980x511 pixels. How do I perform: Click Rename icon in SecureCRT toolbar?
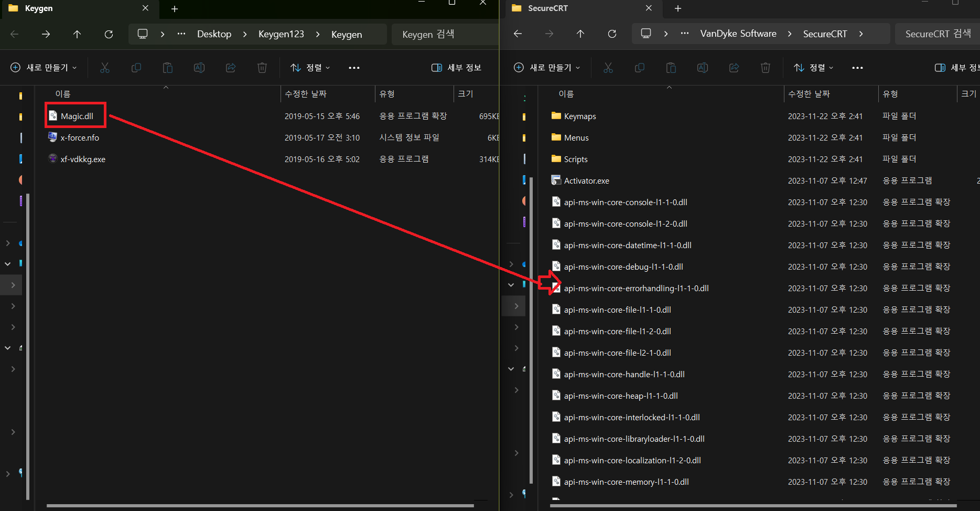point(703,68)
